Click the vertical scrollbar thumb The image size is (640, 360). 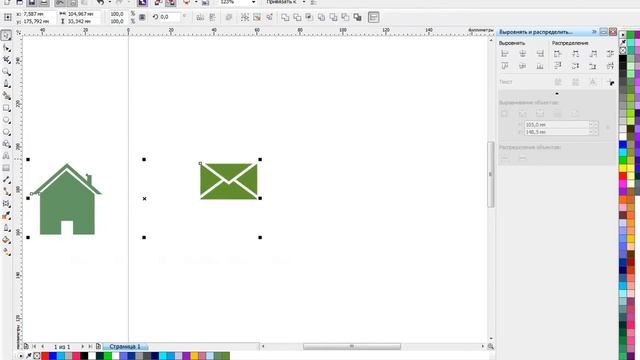(x=491, y=174)
